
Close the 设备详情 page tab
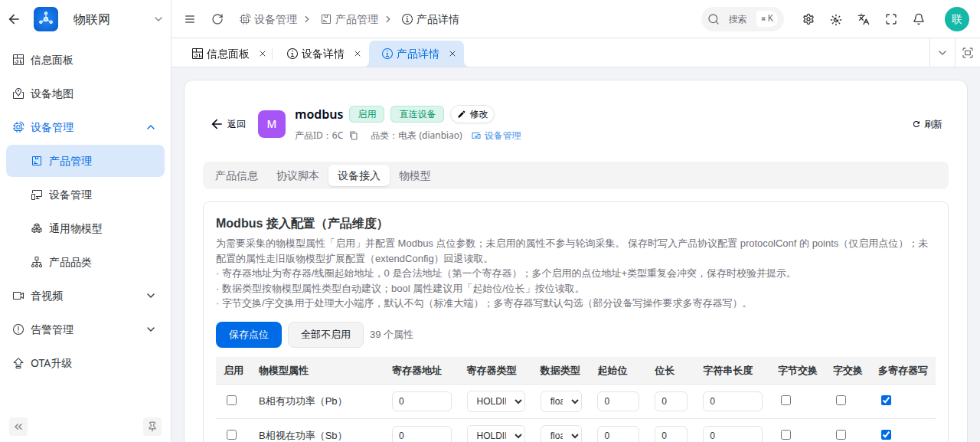(x=358, y=54)
